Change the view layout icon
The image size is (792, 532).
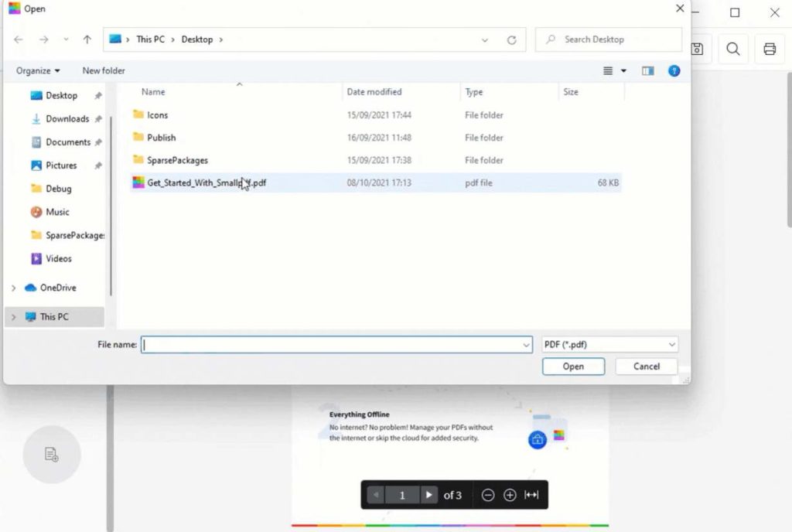[608, 71]
